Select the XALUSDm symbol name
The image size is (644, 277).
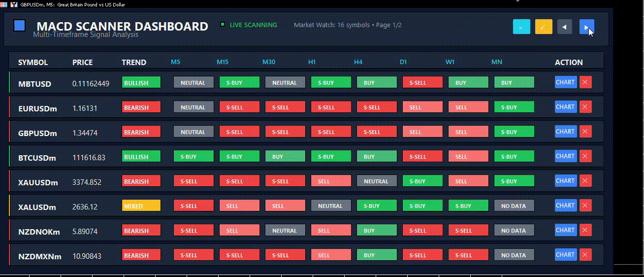[37, 207]
